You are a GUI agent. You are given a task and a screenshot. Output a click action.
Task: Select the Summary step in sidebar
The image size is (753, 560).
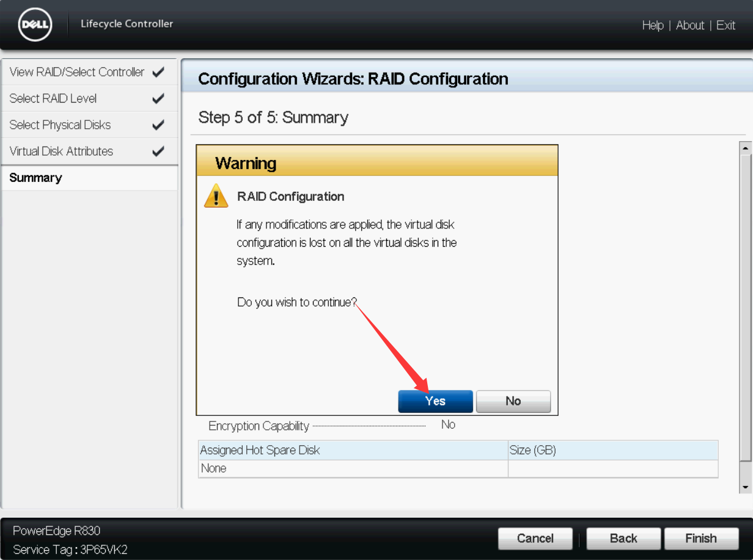pos(36,178)
